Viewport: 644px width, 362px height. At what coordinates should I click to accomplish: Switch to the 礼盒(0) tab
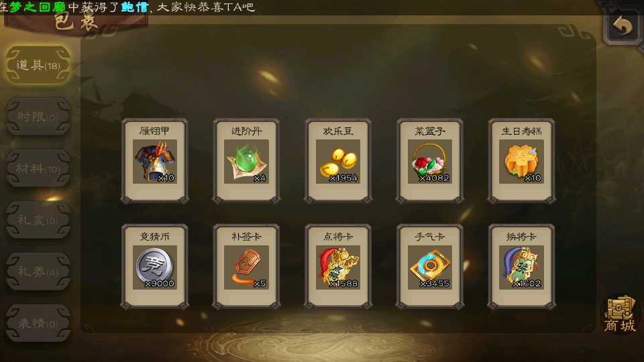pyautogui.click(x=38, y=220)
